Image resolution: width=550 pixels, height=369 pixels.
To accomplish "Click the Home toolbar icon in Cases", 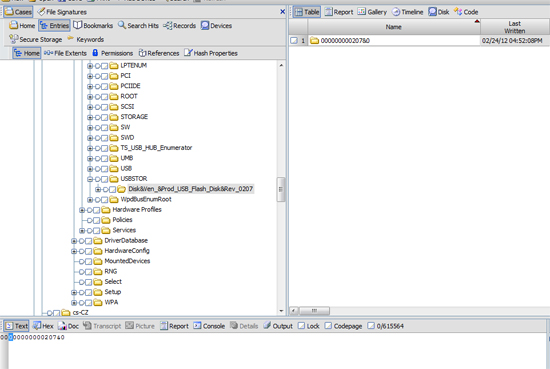I will (x=22, y=26).
